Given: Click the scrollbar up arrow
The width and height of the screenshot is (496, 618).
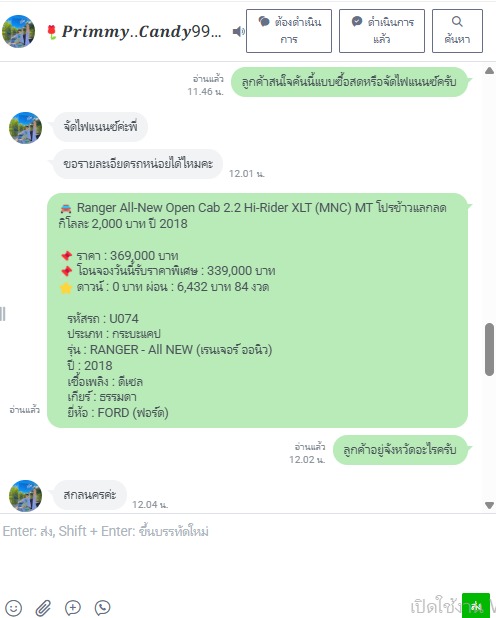Looking at the screenshot, I should coord(489,71).
